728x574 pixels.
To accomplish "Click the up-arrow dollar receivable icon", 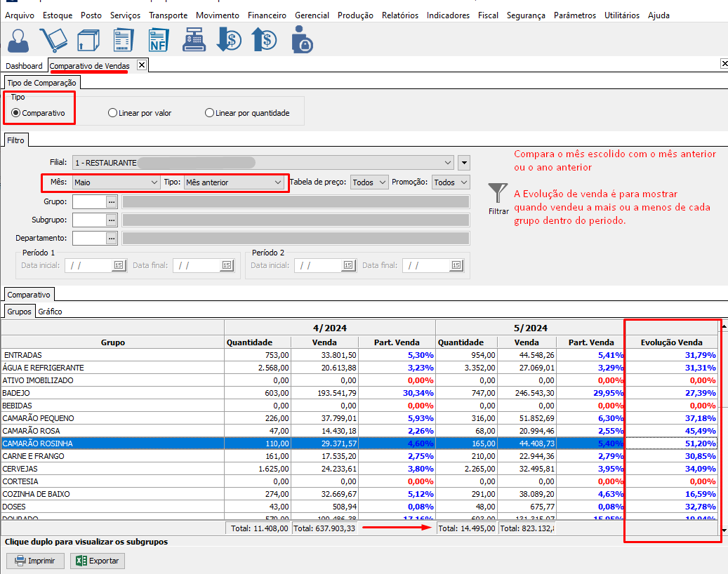I will tap(264, 40).
